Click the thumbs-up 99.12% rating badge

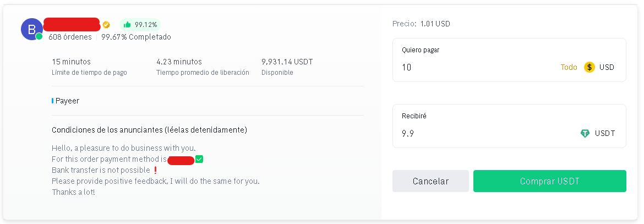pos(140,25)
